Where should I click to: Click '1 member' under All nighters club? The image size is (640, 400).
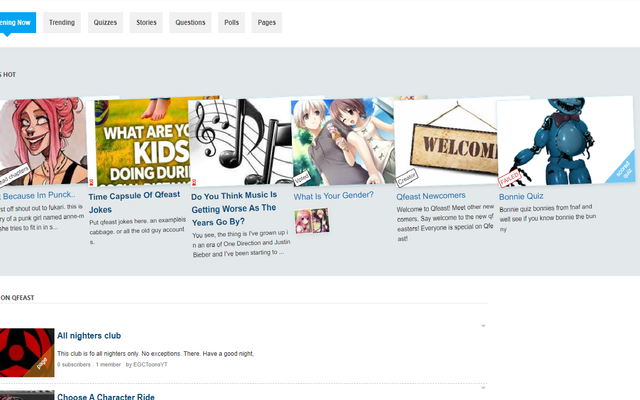pyautogui.click(x=108, y=364)
